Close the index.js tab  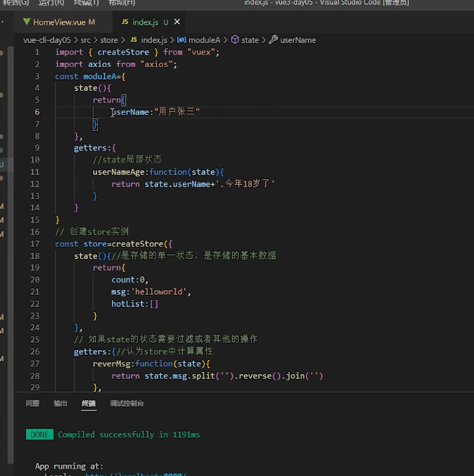177,22
